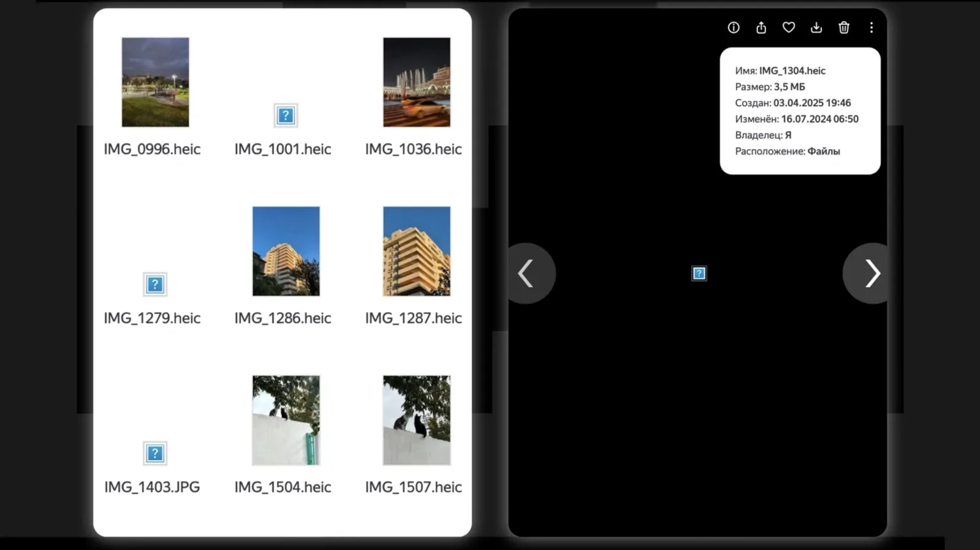Open IMG_1507.heic cats thumbnail

[417, 421]
